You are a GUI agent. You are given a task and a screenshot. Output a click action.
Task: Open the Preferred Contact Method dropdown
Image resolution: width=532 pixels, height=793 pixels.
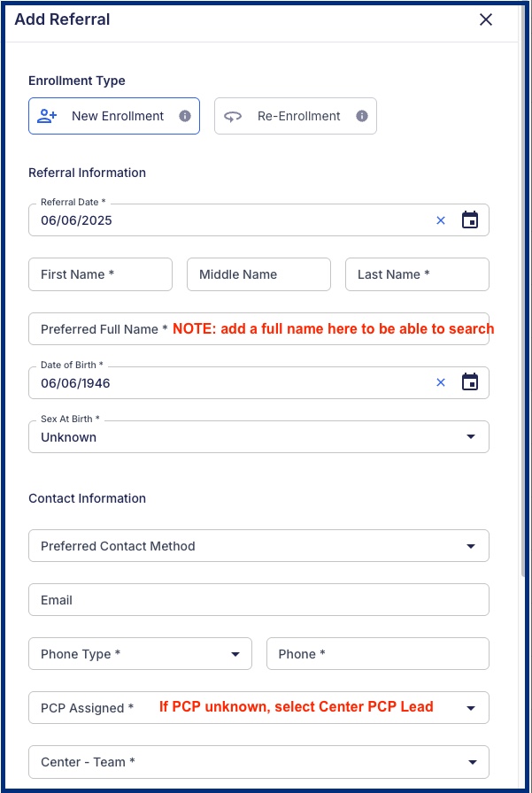(x=259, y=546)
